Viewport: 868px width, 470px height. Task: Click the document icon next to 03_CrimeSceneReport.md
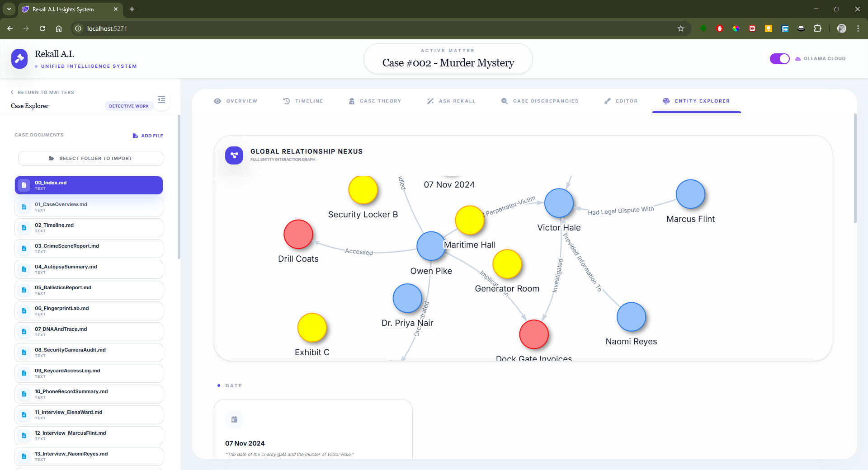click(24, 248)
